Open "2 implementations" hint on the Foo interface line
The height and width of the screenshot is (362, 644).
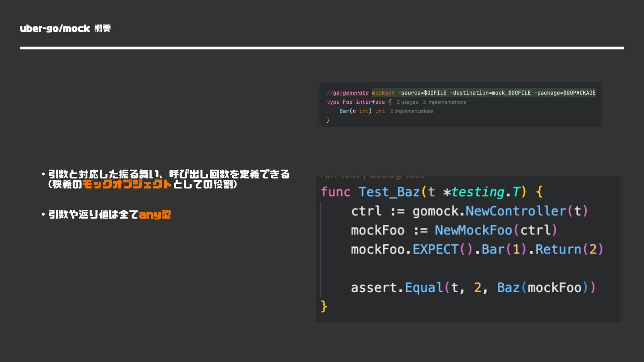pos(444,102)
